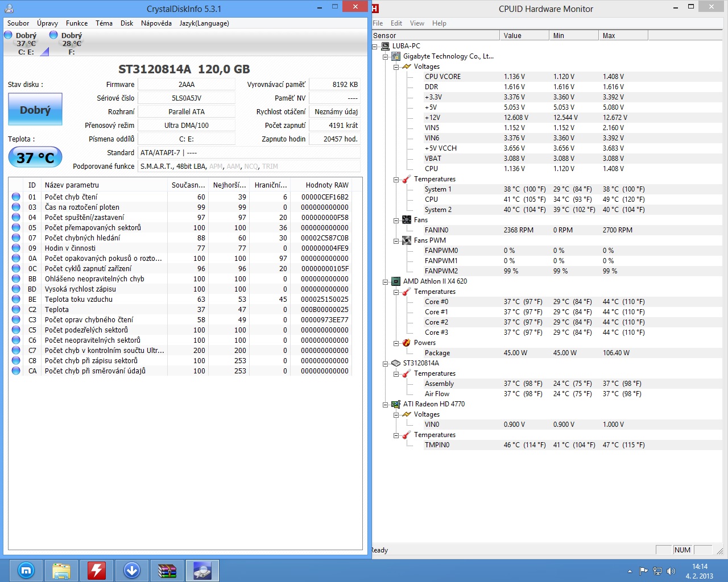Collapse Powers tree node
Image resolution: width=728 pixels, height=582 pixels.
[x=396, y=343]
